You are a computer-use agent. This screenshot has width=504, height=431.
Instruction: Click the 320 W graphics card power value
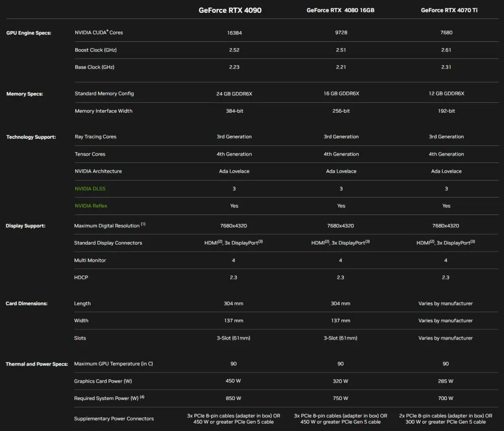click(341, 381)
